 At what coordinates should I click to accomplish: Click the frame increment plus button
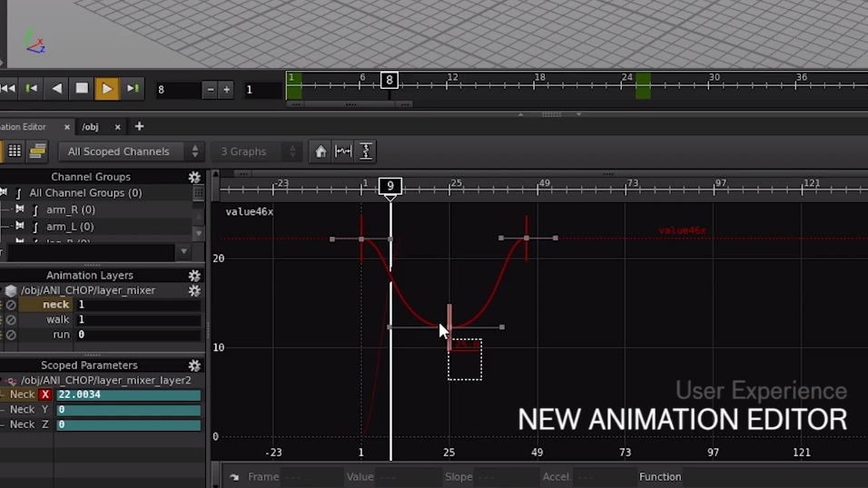(227, 90)
